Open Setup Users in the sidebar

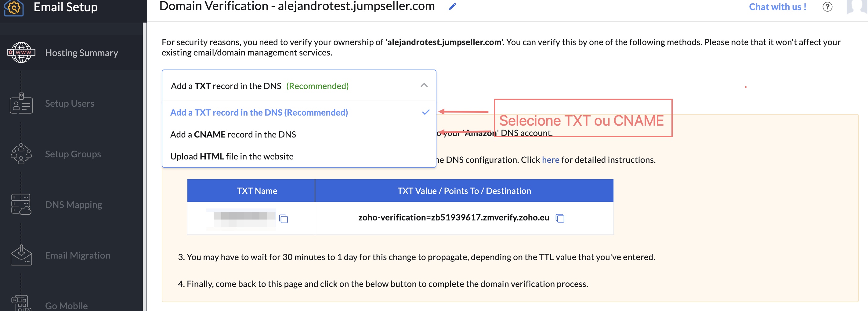(69, 103)
